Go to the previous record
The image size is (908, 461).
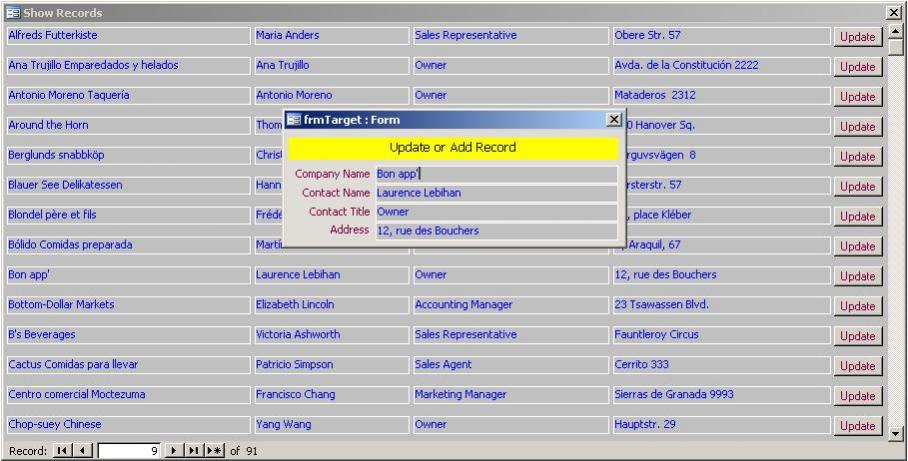pyautogui.click(x=83, y=451)
